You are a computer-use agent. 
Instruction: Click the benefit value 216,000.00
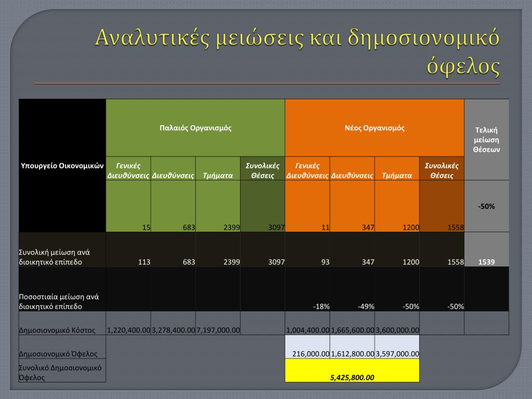(x=311, y=354)
